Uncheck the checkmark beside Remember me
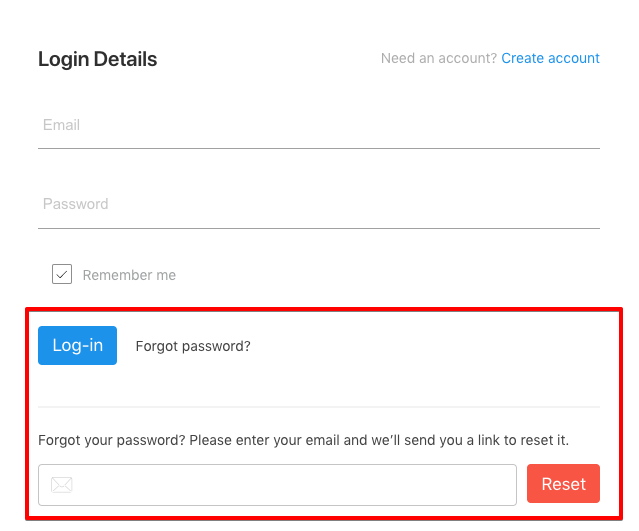 point(62,274)
